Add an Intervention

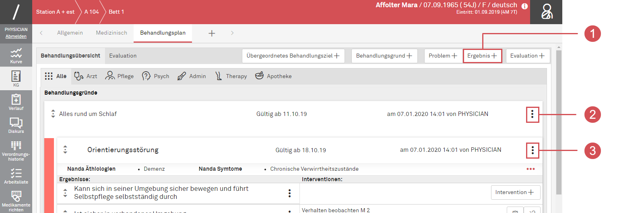[516, 192]
